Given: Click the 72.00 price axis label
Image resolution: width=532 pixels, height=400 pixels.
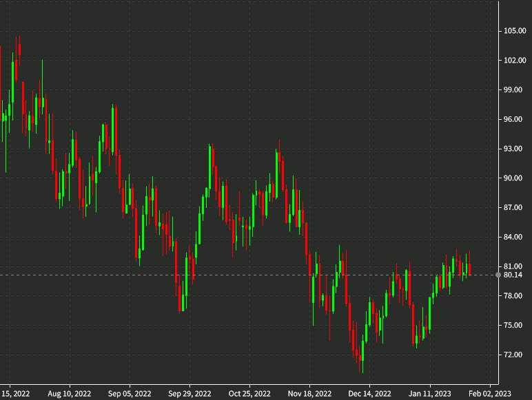Looking at the screenshot, I should point(513,355).
